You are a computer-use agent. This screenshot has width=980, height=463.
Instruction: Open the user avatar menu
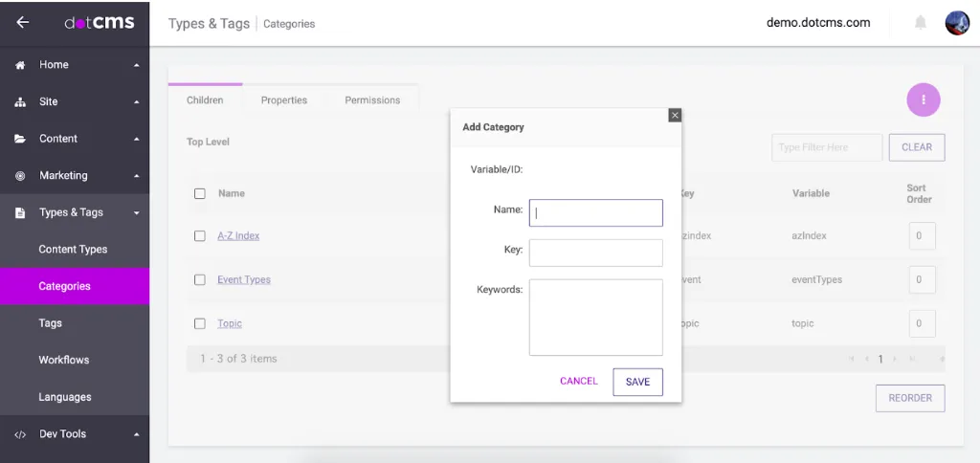point(957,23)
